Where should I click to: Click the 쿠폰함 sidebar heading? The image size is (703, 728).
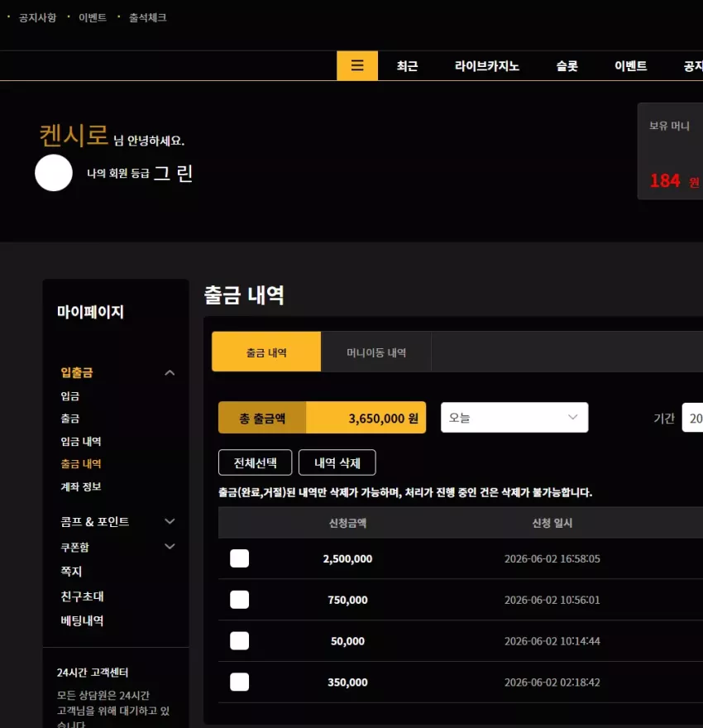[x=74, y=547]
